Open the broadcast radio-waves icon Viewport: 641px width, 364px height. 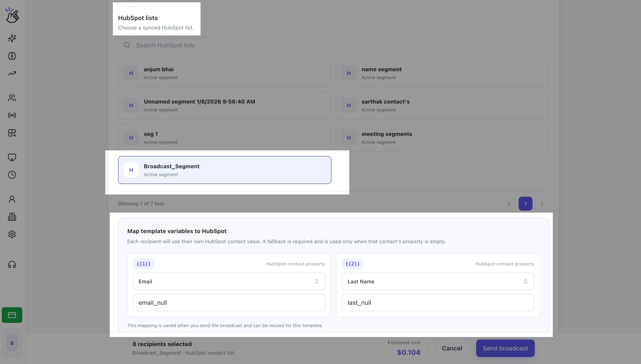tap(12, 115)
